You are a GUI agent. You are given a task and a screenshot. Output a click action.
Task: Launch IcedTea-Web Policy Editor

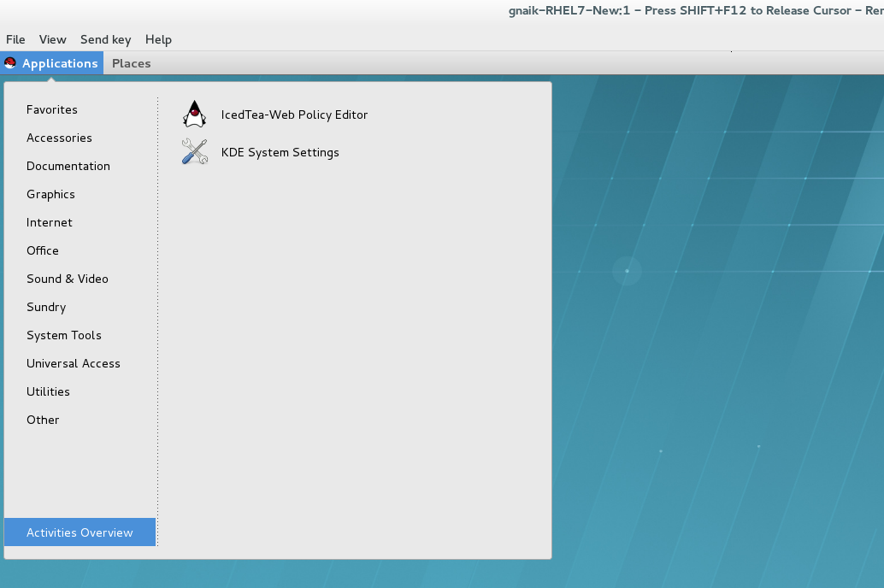tap(294, 114)
